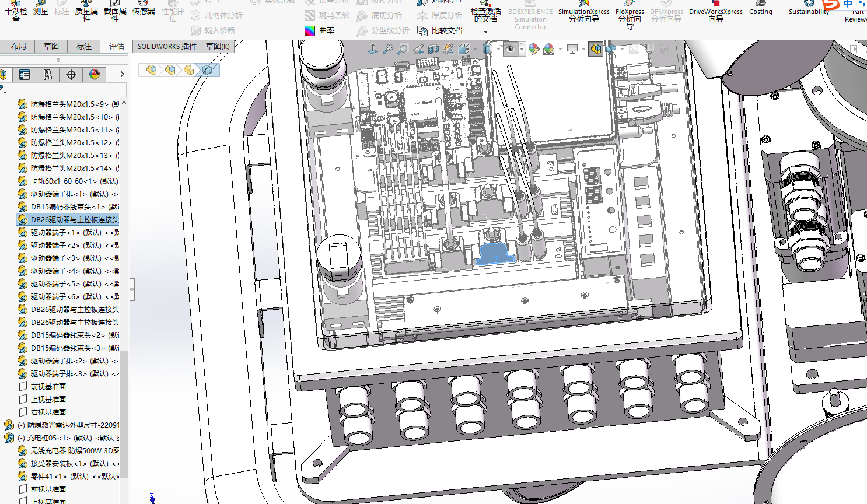The image size is (867, 504).
Task: Open the ConfigurationManager tab icon
Action: (47, 75)
